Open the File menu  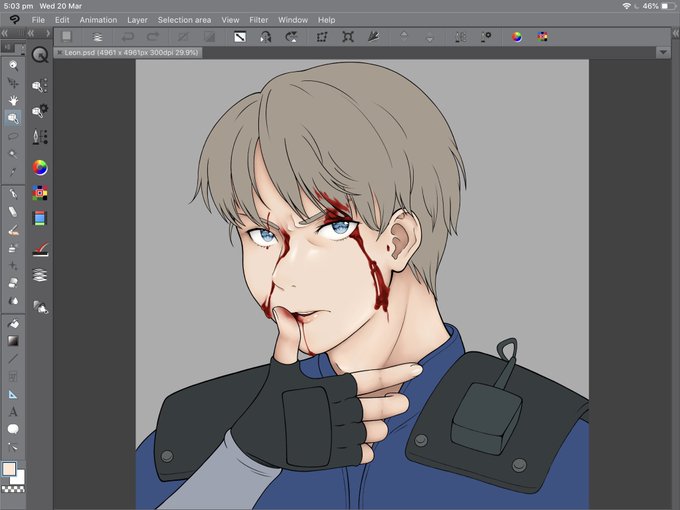(x=38, y=20)
